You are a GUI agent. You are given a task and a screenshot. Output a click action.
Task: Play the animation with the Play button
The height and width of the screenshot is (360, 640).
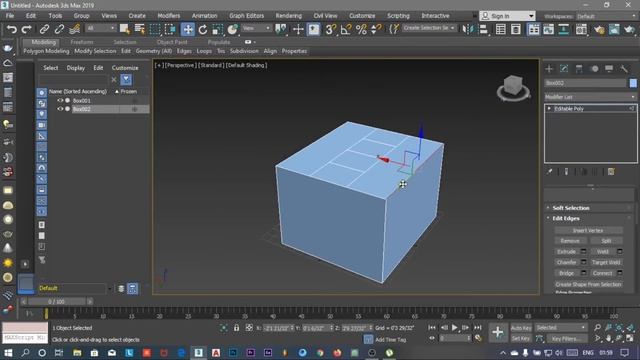455,327
